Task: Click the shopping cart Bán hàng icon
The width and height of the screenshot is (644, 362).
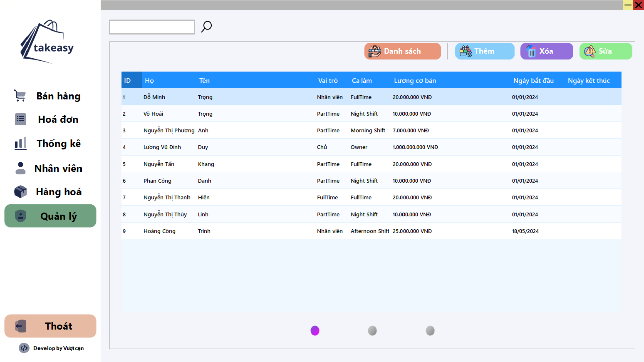Action: pyautogui.click(x=20, y=96)
